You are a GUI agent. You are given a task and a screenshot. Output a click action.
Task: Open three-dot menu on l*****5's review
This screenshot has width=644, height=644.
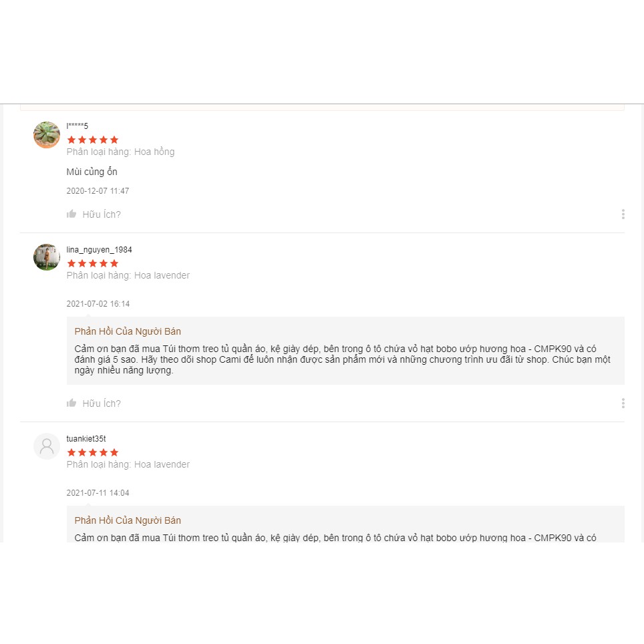[623, 214]
